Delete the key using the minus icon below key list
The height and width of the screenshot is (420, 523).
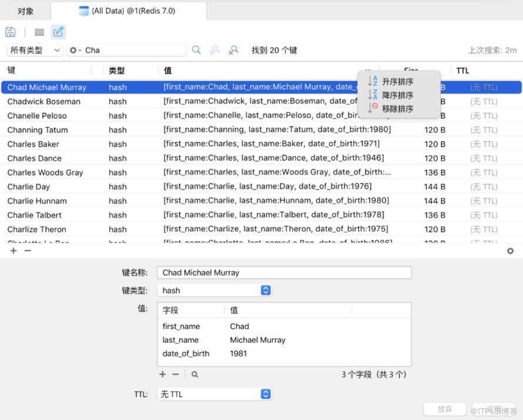(x=28, y=251)
